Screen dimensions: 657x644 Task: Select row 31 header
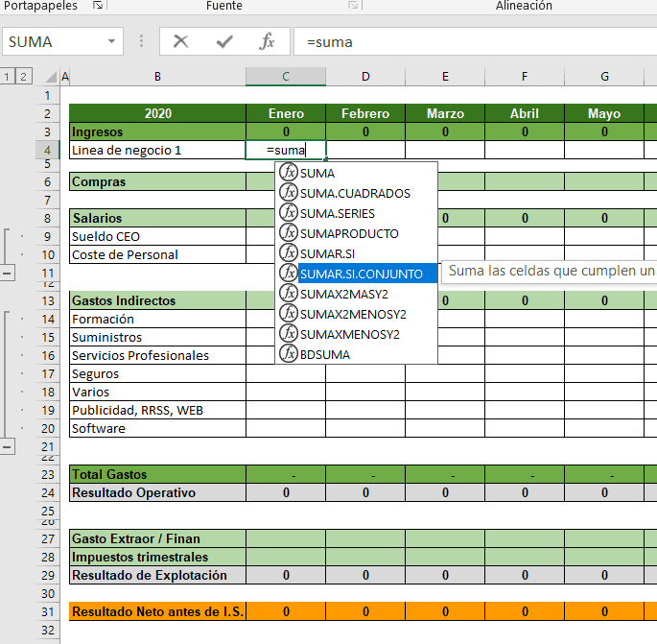(x=48, y=611)
